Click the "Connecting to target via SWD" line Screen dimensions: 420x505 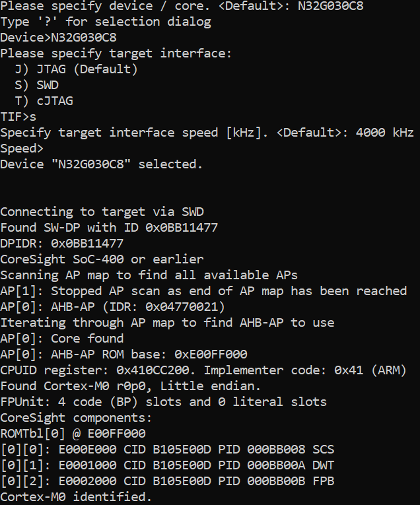pos(102,212)
